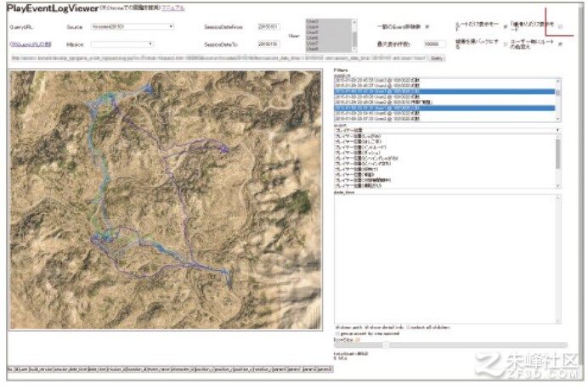Click the event list scroll-down arrow
Viewport: 588px width, 387px height.
[x=558, y=186]
